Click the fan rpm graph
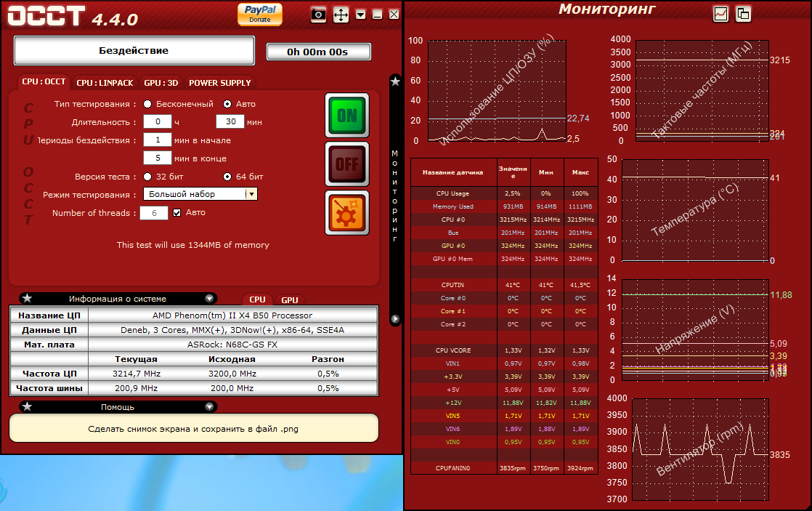Viewport: 812px width, 511px height. tap(700, 449)
